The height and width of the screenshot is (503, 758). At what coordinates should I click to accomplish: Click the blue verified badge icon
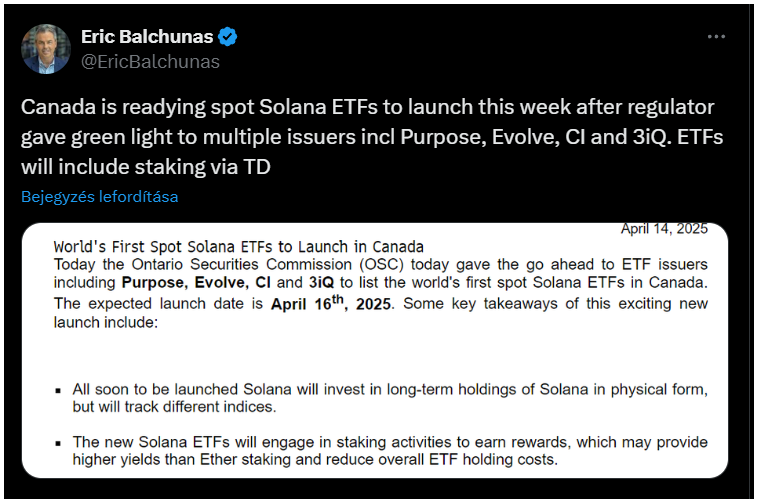click(227, 37)
